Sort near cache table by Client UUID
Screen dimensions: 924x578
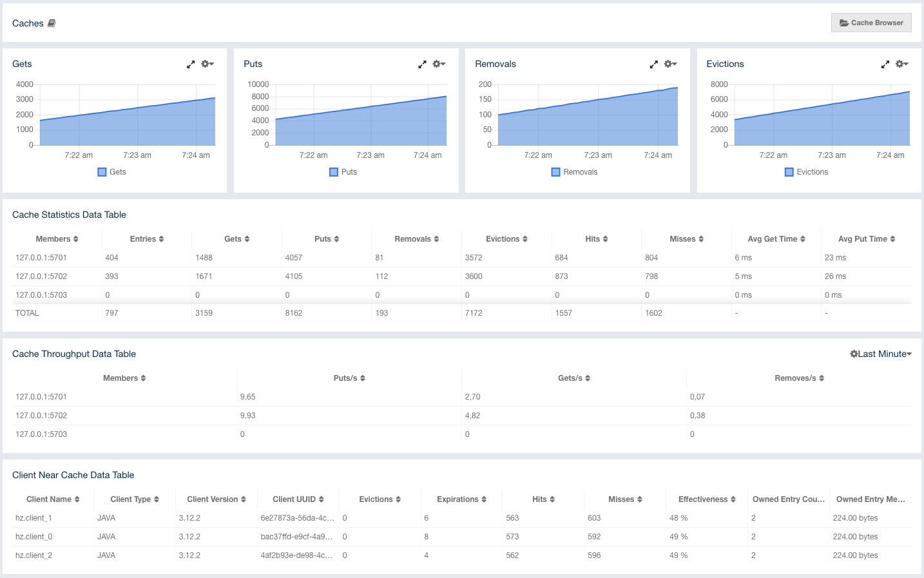pos(298,499)
